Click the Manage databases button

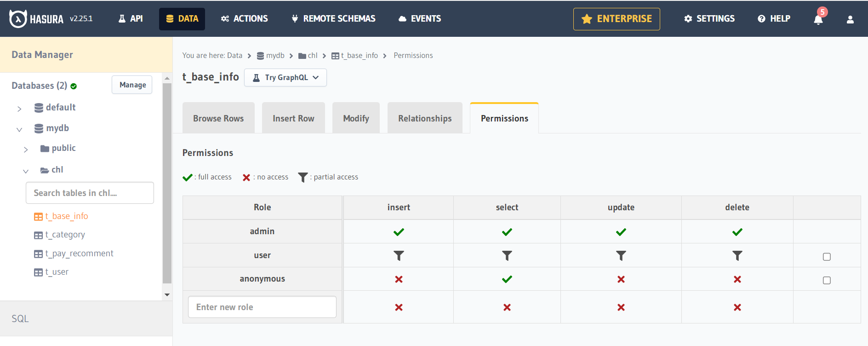pyautogui.click(x=132, y=85)
